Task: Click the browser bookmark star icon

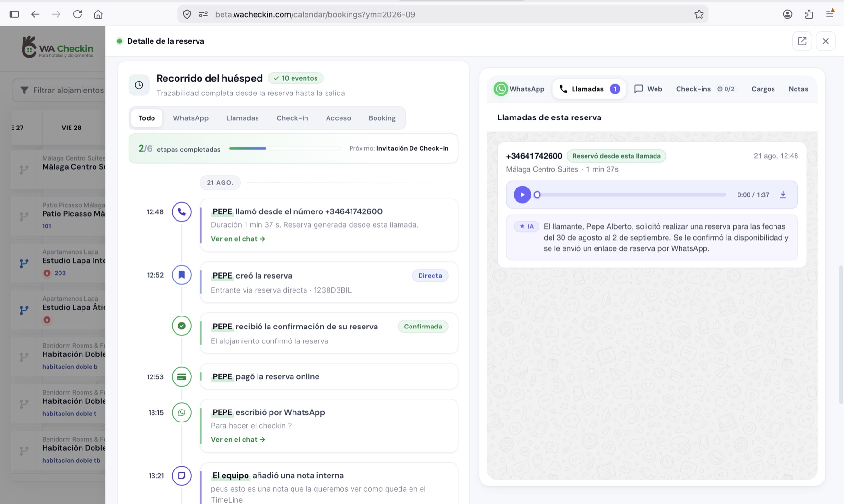Action: [x=699, y=14]
